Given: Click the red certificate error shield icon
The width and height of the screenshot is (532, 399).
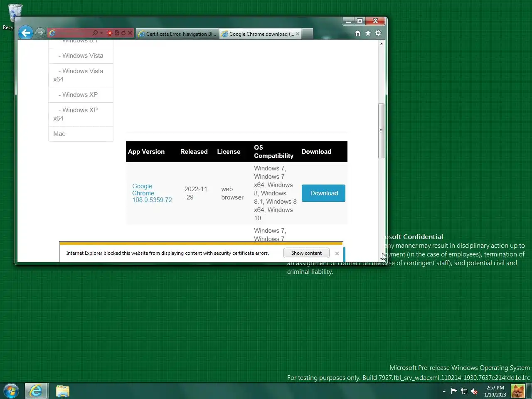Looking at the screenshot, I should (x=110, y=33).
